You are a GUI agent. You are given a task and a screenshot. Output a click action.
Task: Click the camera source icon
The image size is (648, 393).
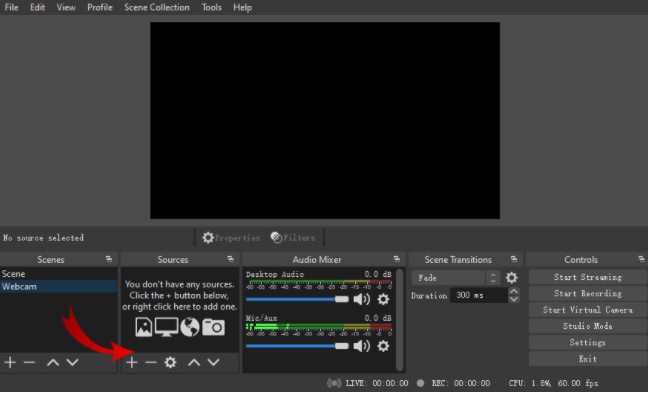click(213, 327)
